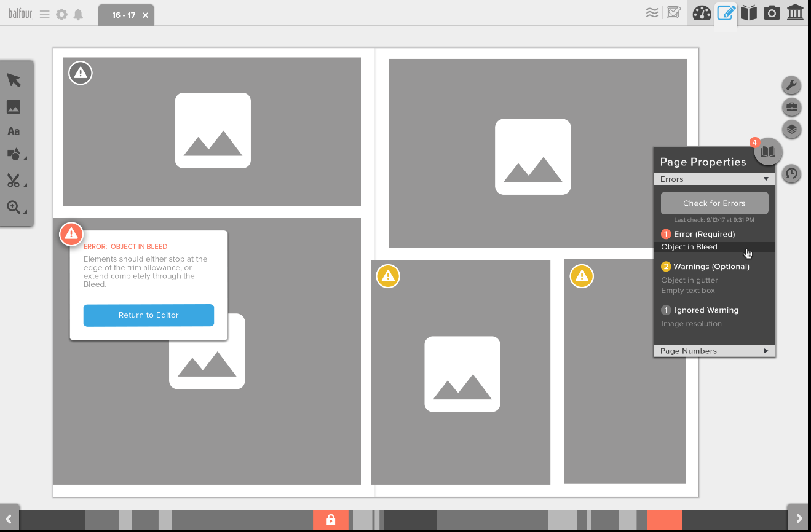
Task: Select the Empty text box warning
Action: point(688,291)
